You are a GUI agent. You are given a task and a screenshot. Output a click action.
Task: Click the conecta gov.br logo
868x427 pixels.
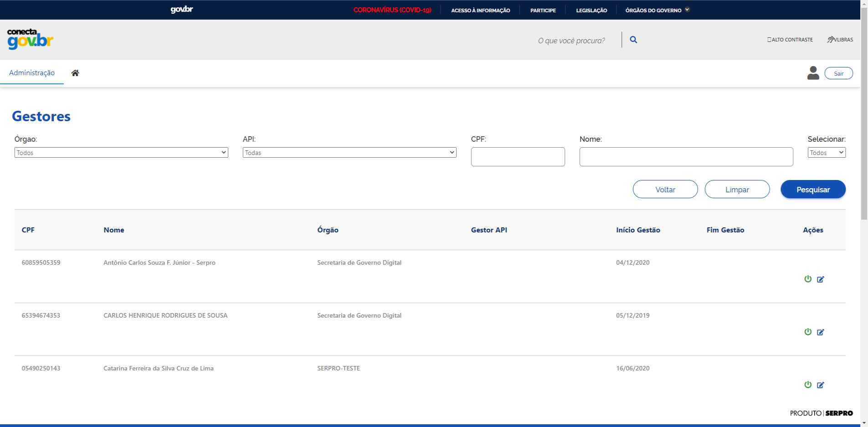tap(30, 39)
